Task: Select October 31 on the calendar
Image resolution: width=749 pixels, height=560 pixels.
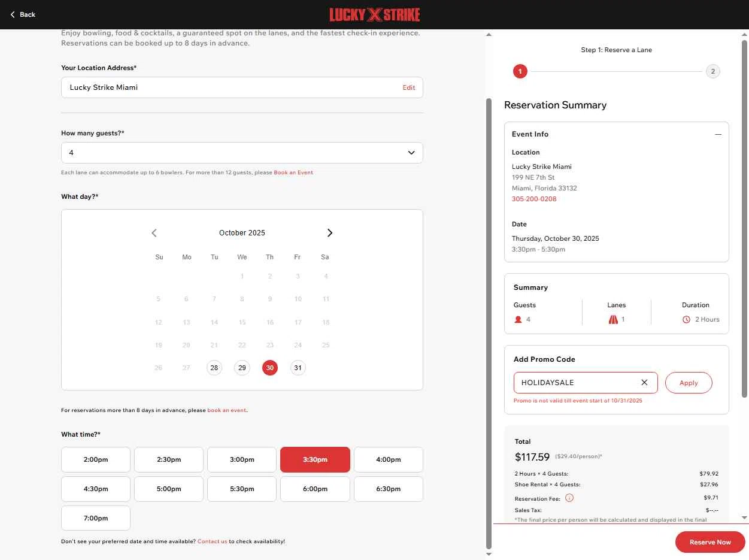Action: [x=298, y=368]
